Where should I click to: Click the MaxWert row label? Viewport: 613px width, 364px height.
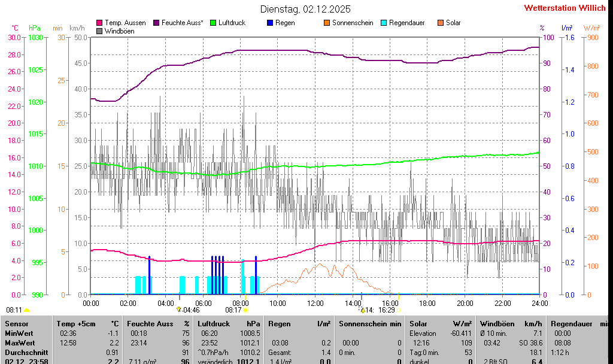point(19,342)
